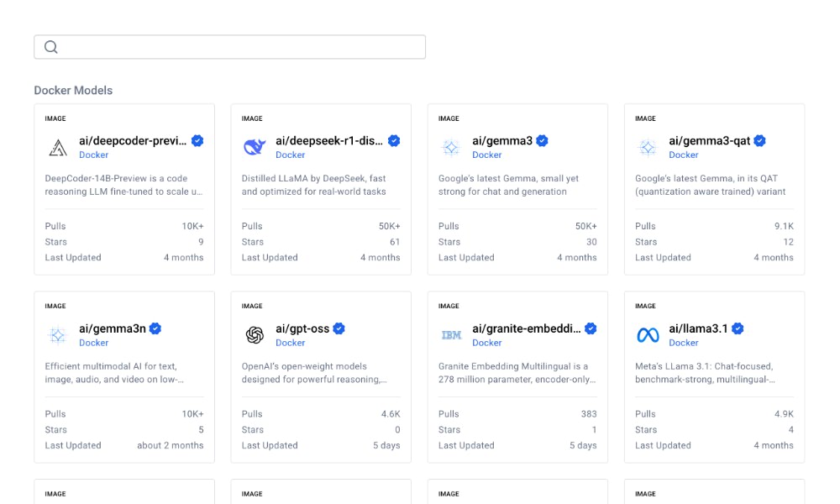Image resolution: width=840 pixels, height=504 pixels.
Task: Click the Gemma sparkle icon on ai/gemma3 card
Action: [450, 146]
